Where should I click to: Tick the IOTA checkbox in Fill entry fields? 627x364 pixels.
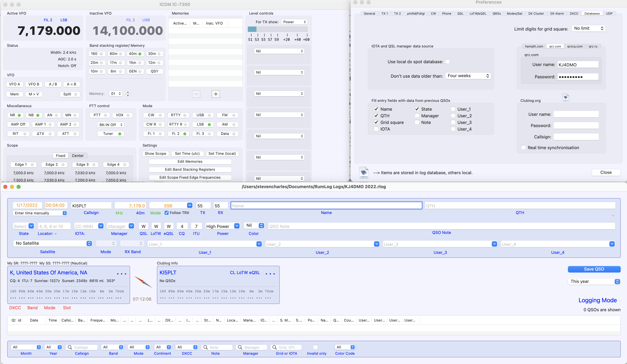pyautogui.click(x=376, y=129)
